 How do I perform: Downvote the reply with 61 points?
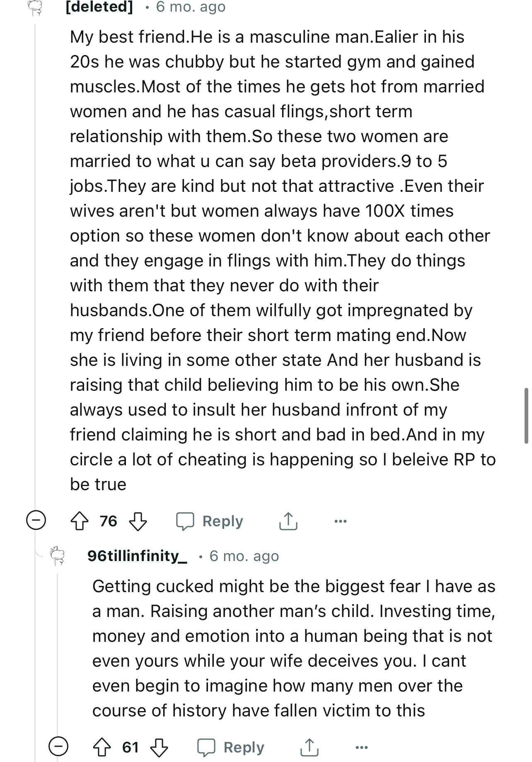pos(159,747)
